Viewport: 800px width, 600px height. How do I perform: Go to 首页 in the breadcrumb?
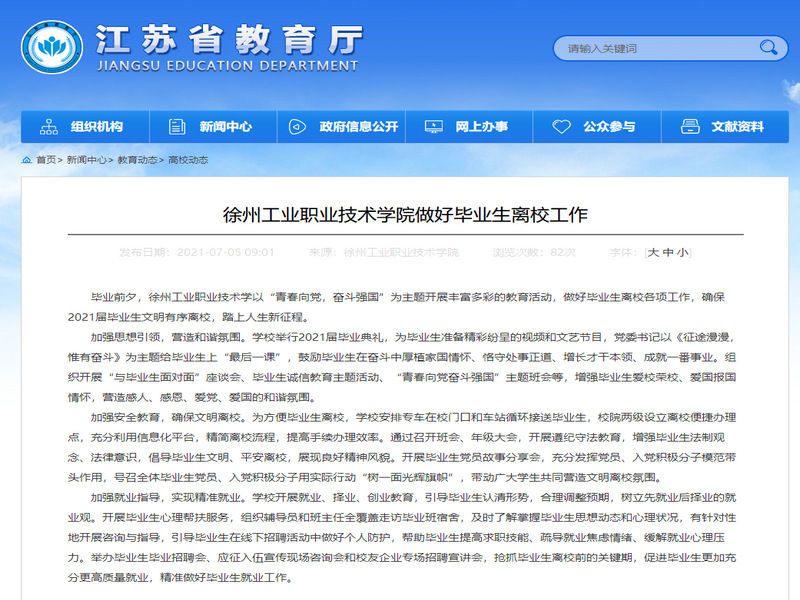pyautogui.click(x=46, y=160)
